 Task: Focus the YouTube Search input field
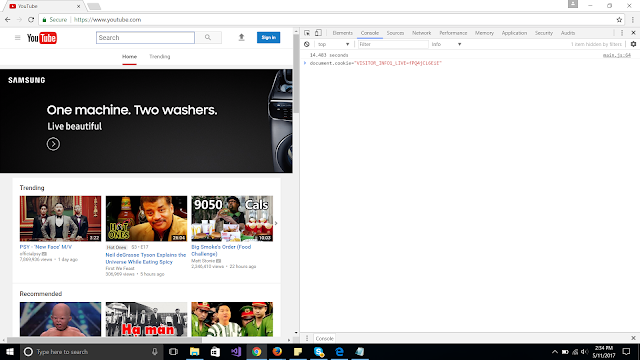pos(145,38)
